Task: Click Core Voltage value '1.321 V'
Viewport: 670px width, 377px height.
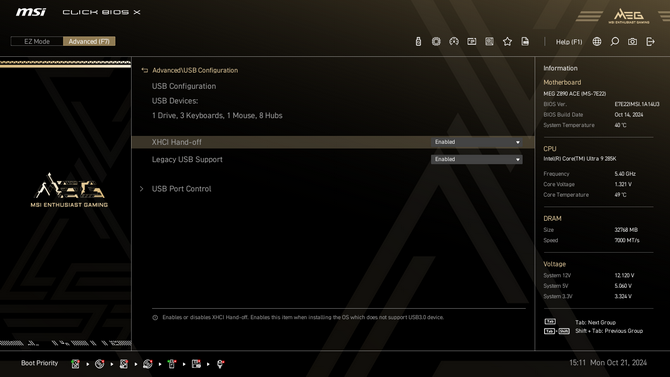Action: [623, 184]
